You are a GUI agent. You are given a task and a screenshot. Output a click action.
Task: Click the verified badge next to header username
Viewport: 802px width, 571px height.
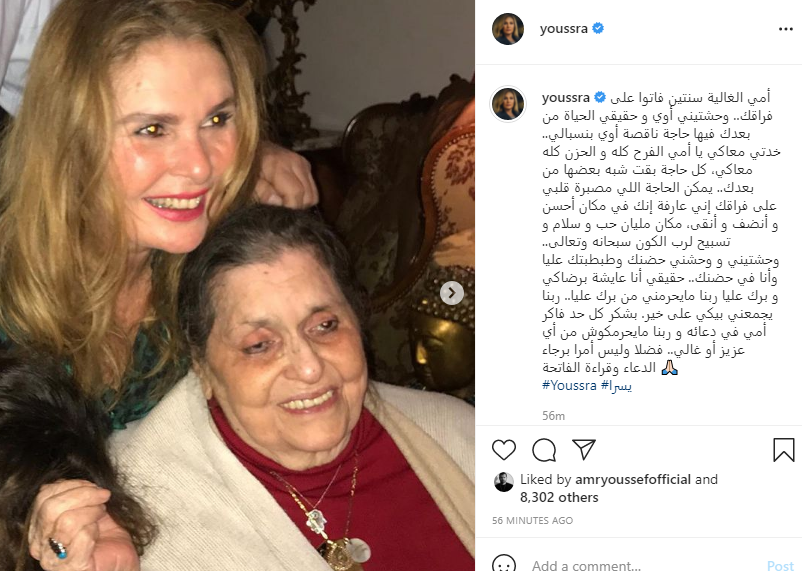click(597, 29)
